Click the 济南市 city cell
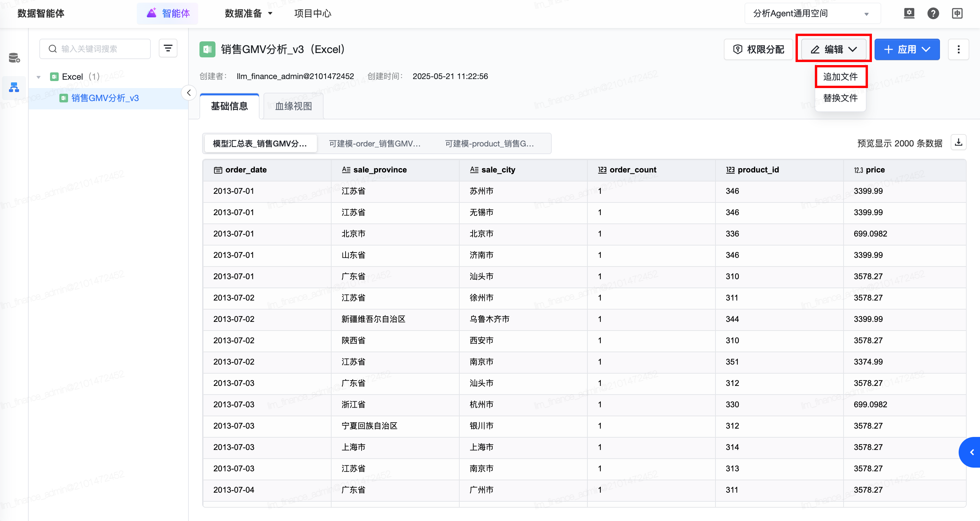Viewport: 980px width, 521px height. [x=523, y=255]
